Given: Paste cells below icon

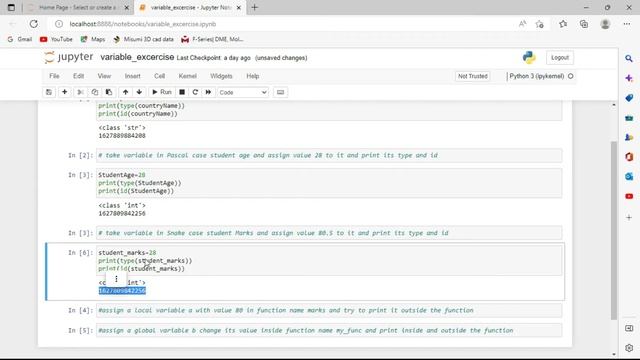Looking at the screenshot, I should (x=109, y=92).
